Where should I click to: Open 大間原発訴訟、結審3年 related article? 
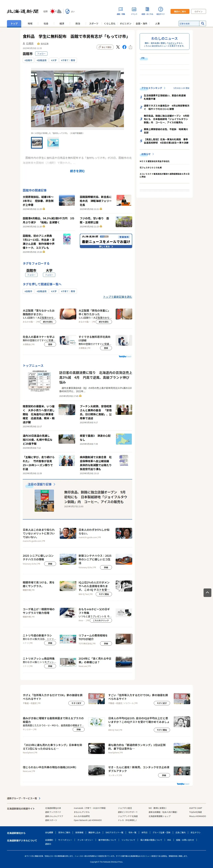click(38, 201)
